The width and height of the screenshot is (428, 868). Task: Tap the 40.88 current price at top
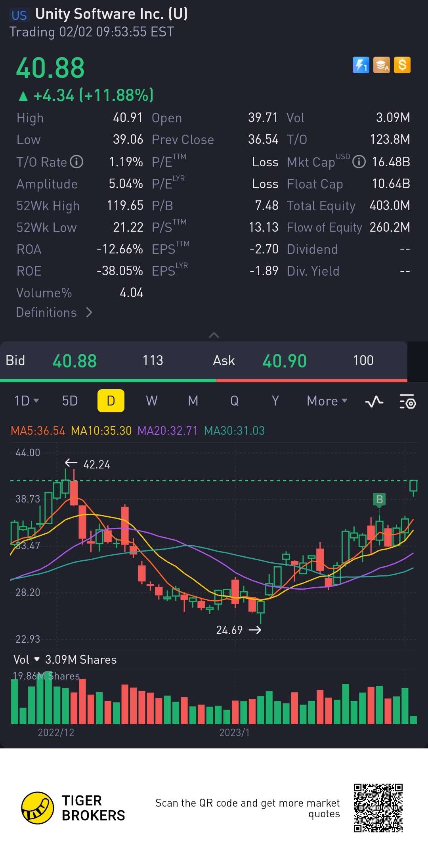click(50, 68)
